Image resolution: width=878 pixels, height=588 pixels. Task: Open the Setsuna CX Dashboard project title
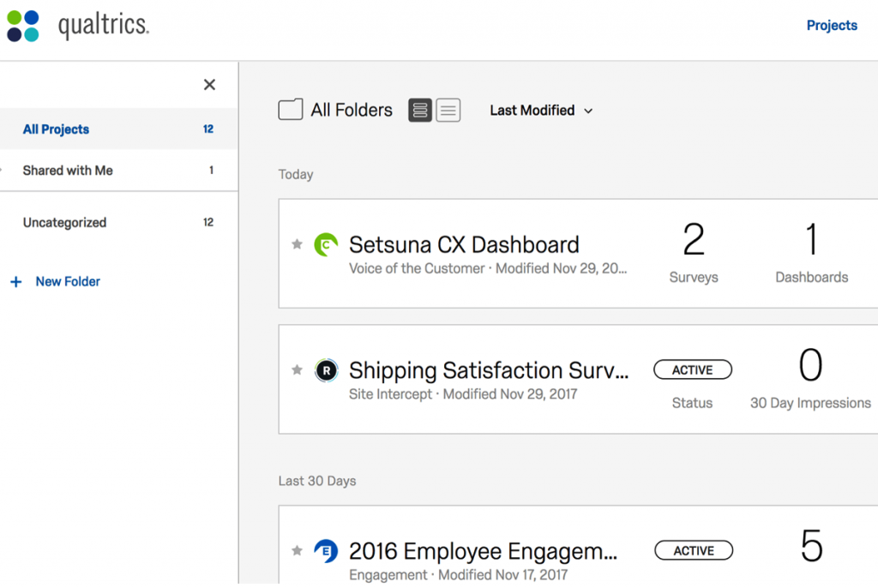pos(463,244)
